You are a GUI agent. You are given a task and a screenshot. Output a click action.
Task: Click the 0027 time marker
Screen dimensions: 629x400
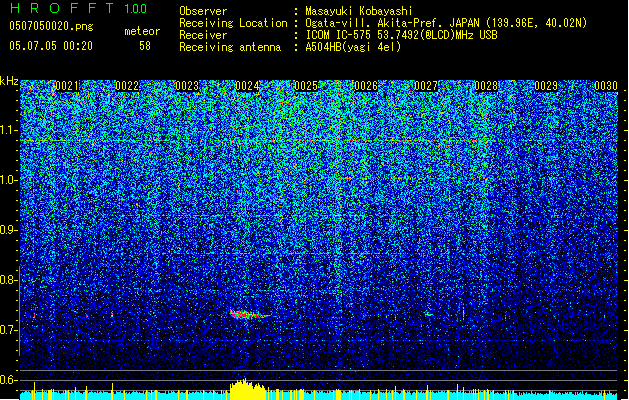426,86
